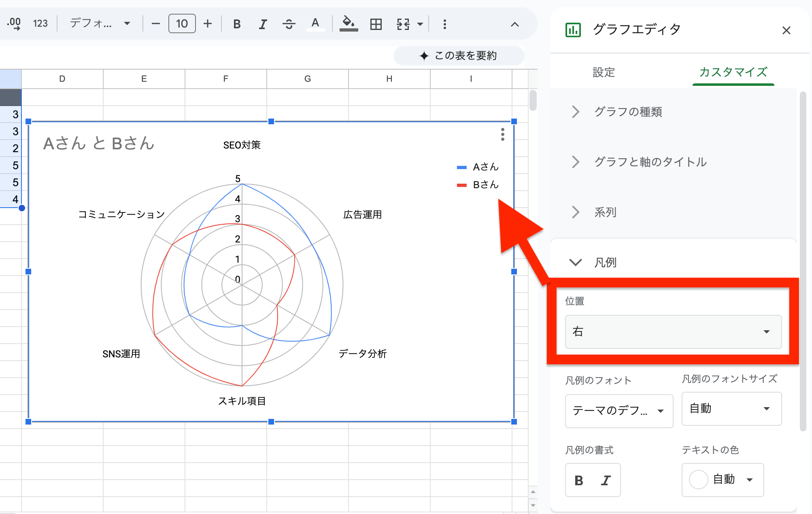Open the 位置 legend position dropdown
Viewport: 812px width, 514px height.
coord(673,332)
